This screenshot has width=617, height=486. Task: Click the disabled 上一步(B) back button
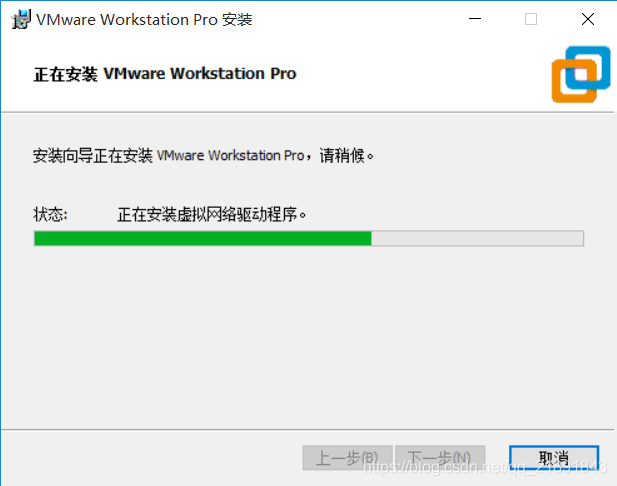tap(347, 458)
